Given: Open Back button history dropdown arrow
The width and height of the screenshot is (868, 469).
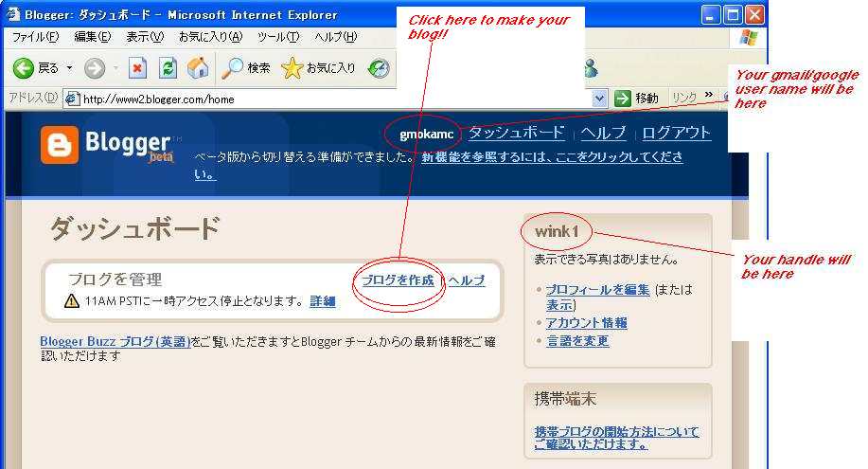Looking at the screenshot, I should (70, 68).
